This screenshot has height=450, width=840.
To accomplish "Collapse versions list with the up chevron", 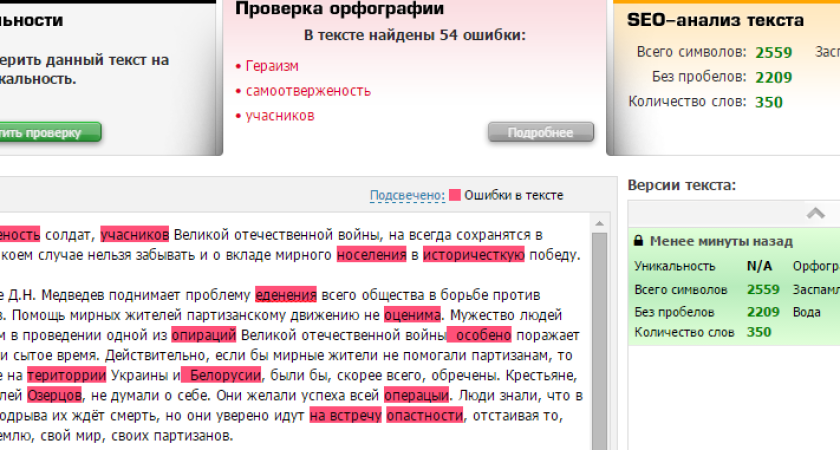I will pyautogui.click(x=816, y=213).
